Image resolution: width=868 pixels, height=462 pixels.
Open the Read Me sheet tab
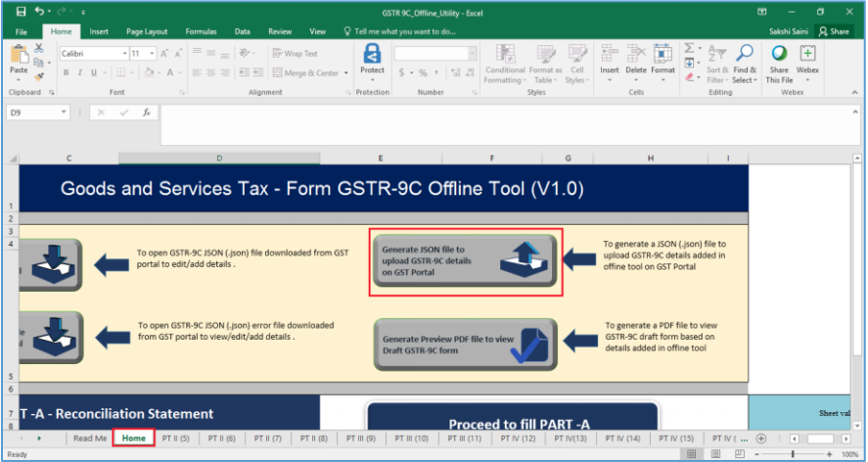coord(90,439)
